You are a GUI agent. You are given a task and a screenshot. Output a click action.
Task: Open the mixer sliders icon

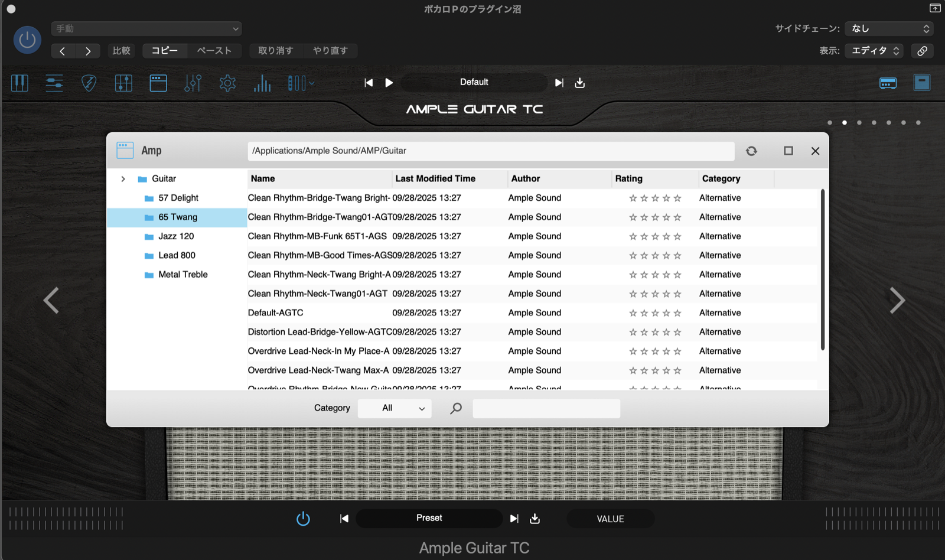193,83
